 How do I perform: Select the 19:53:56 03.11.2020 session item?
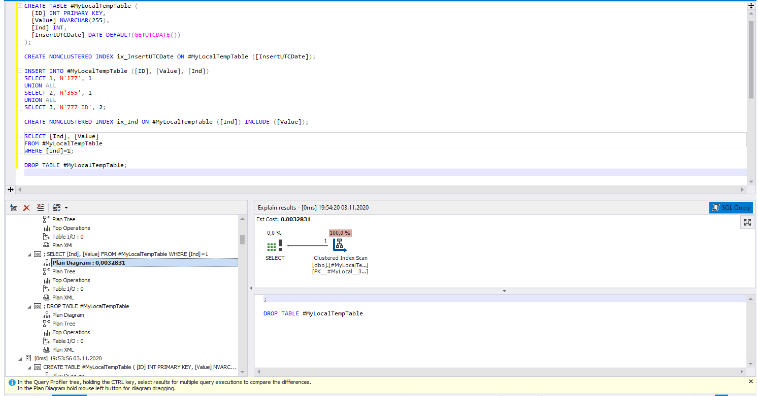[68, 358]
